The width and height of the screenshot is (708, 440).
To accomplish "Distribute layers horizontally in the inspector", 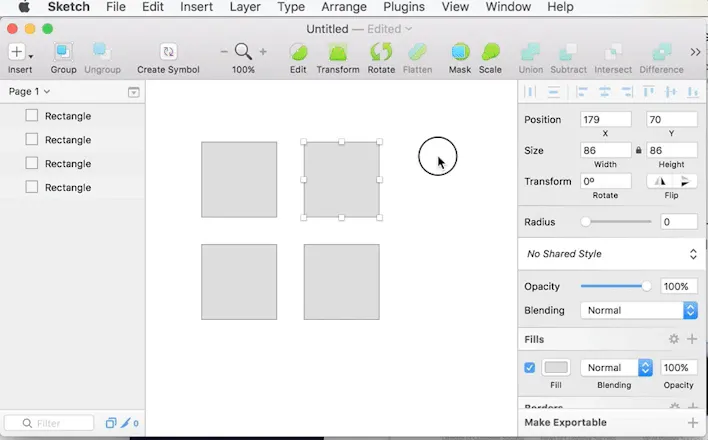I will point(531,92).
